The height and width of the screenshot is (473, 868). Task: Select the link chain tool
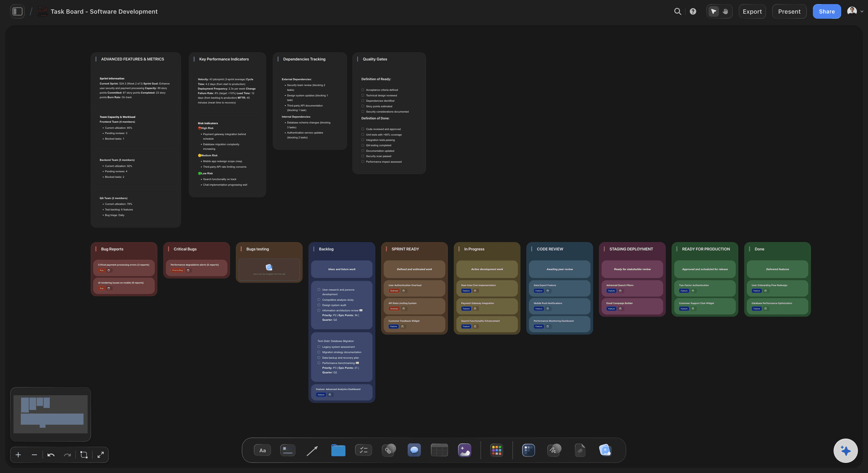pyautogui.click(x=389, y=450)
